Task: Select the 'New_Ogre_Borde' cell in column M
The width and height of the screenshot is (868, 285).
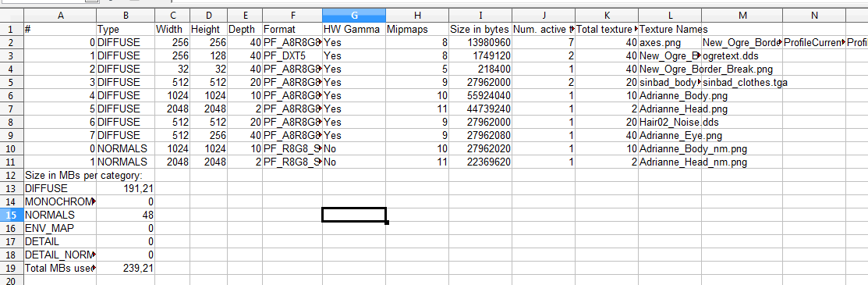Action: click(742, 42)
